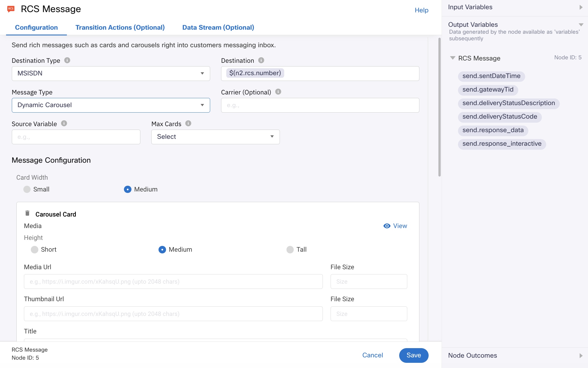Collapse the Output Variables panel
The height and width of the screenshot is (368, 588).
pos(581,25)
